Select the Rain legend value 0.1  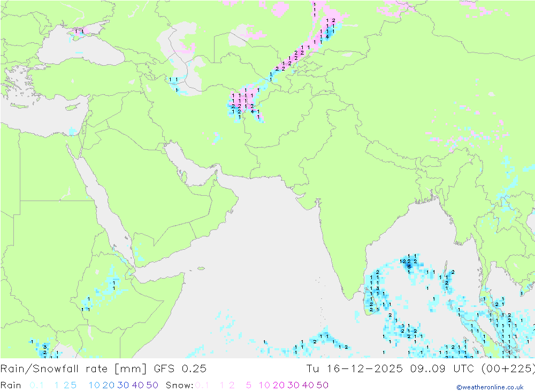point(36,385)
